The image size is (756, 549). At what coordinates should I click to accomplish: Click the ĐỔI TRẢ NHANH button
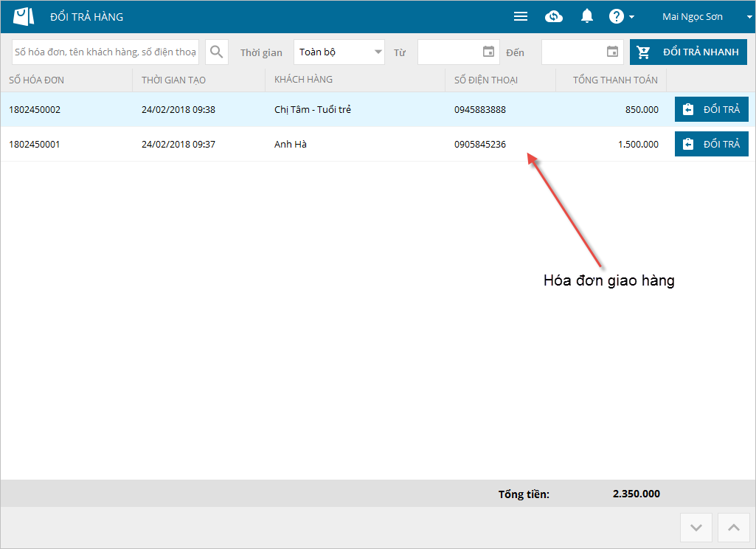pos(688,52)
